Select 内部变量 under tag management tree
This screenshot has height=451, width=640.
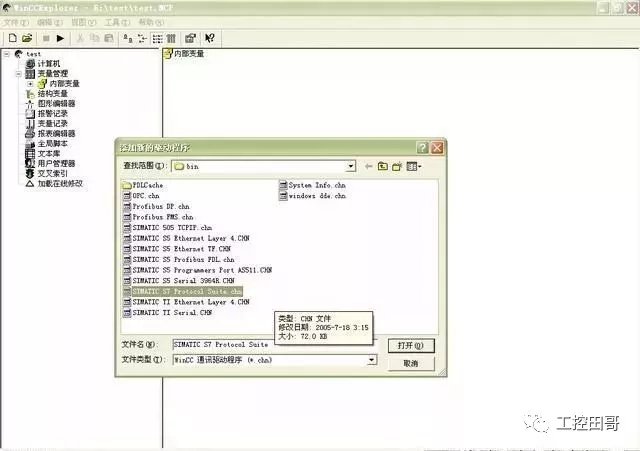64,84
